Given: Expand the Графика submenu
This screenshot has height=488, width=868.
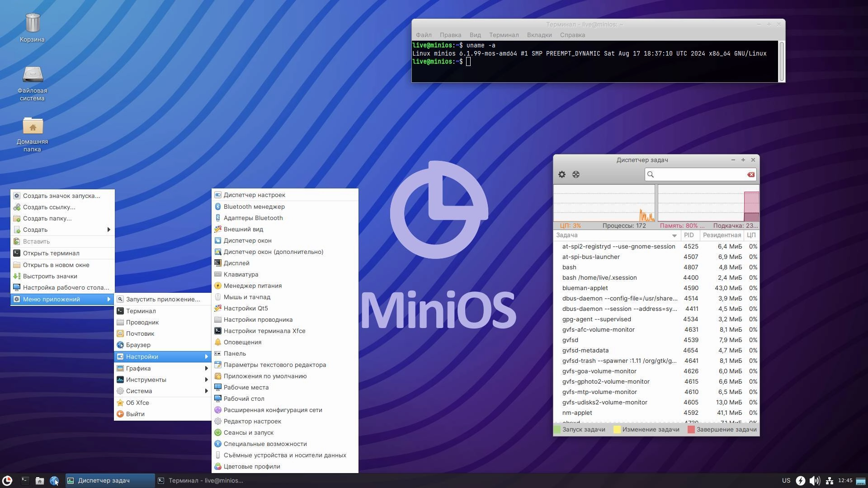Looking at the screenshot, I should pyautogui.click(x=163, y=368).
